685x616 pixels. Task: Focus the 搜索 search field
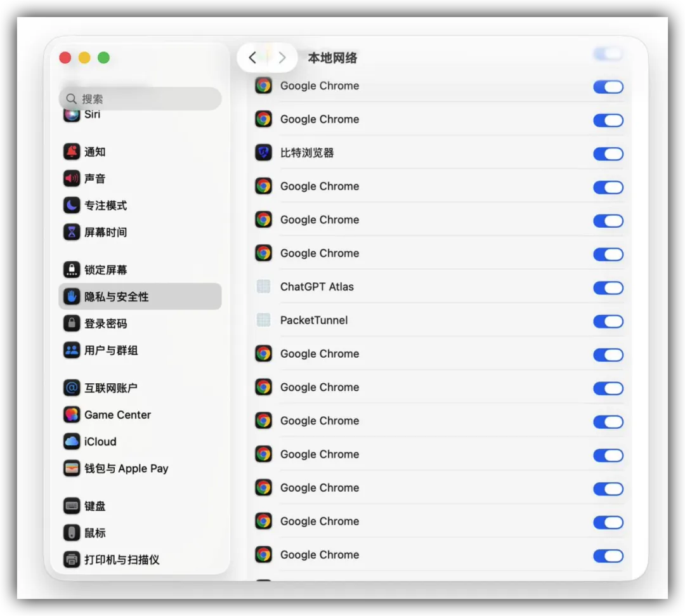pyautogui.click(x=140, y=99)
